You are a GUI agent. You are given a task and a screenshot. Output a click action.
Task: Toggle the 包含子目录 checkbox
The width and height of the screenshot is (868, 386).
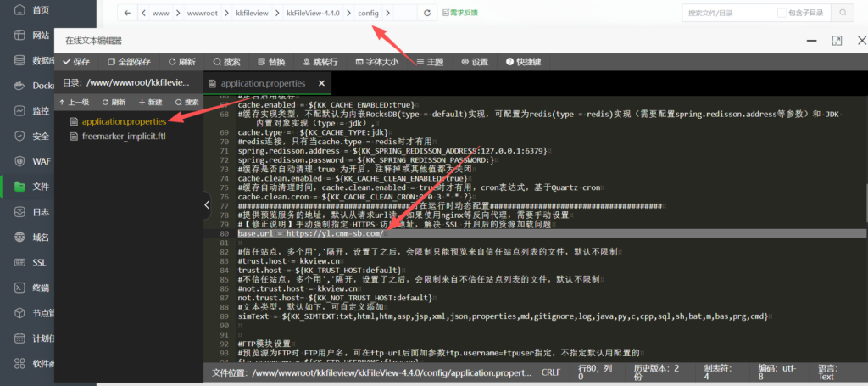(782, 12)
